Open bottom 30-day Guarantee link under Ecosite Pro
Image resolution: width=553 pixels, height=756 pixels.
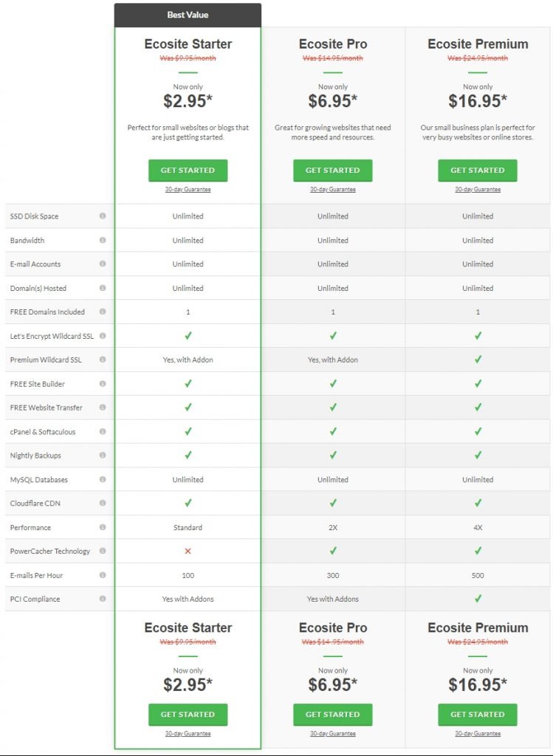point(333,734)
